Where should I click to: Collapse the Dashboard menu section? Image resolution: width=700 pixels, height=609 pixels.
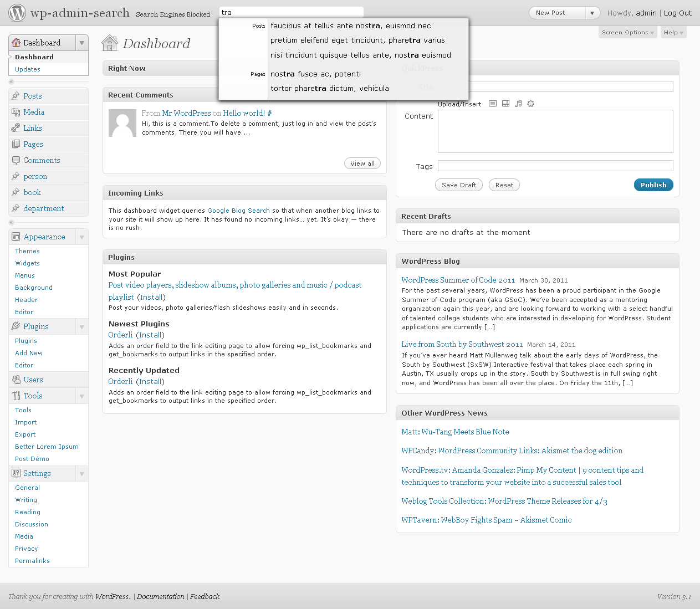click(x=82, y=43)
